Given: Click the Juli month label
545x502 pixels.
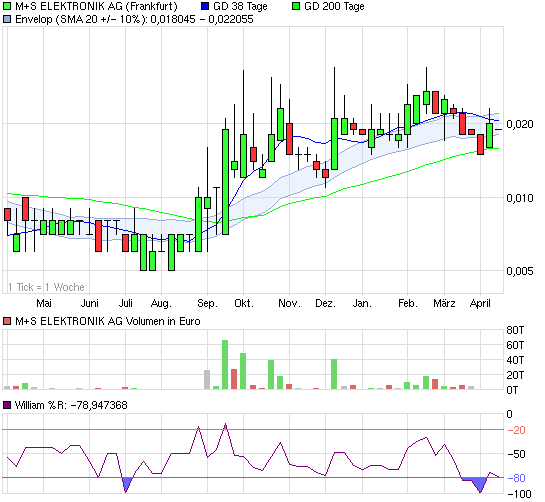Looking at the screenshot, I should tap(125, 303).
